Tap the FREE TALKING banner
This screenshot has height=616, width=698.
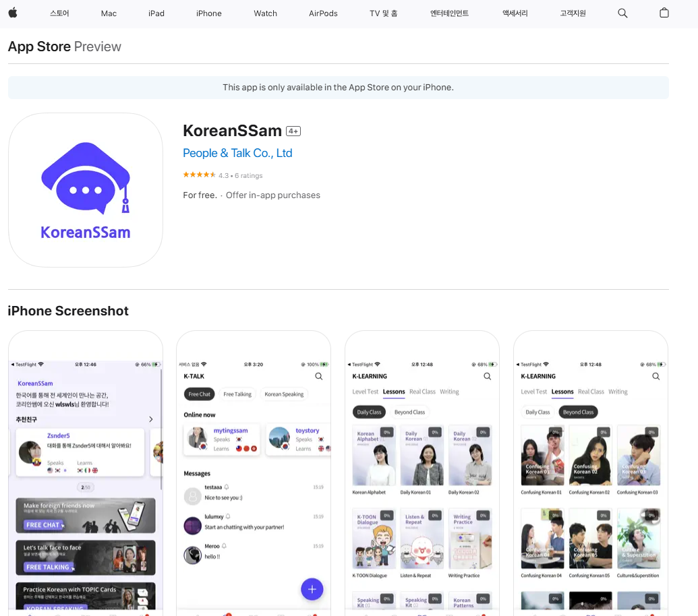[x=86, y=558]
